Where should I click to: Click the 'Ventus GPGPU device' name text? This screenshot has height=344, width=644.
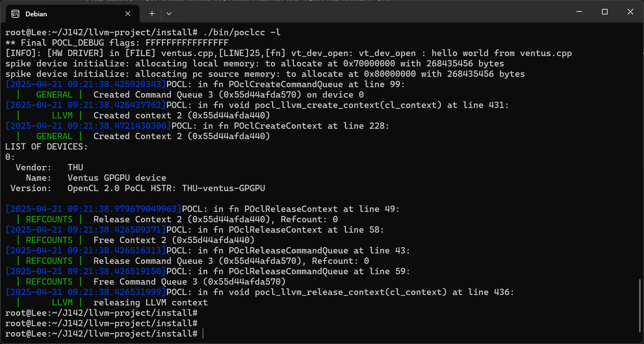click(117, 178)
